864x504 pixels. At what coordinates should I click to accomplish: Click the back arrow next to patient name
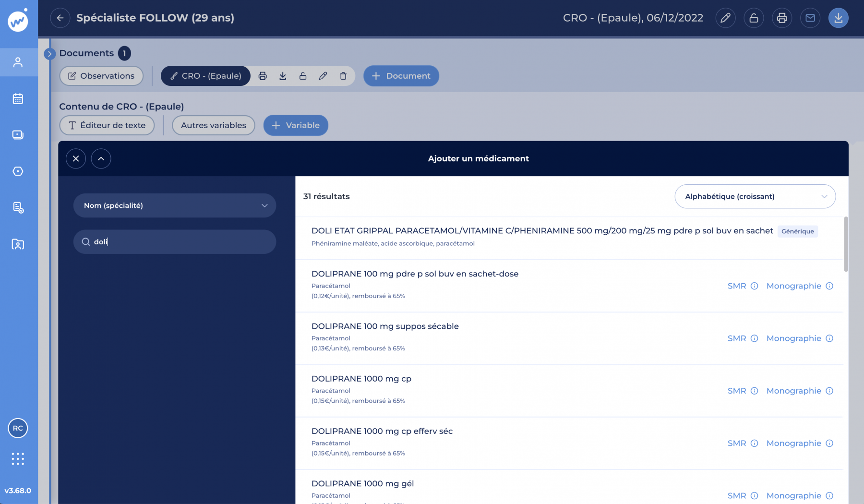[x=60, y=18]
